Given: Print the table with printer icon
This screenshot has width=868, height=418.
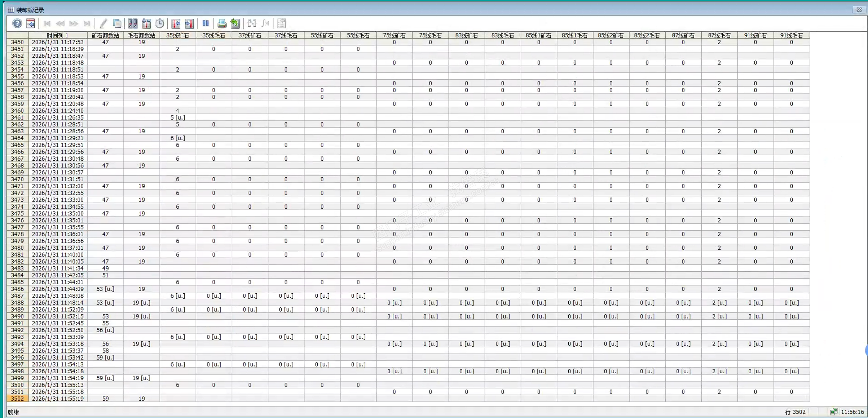Looking at the screenshot, I should point(222,23).
